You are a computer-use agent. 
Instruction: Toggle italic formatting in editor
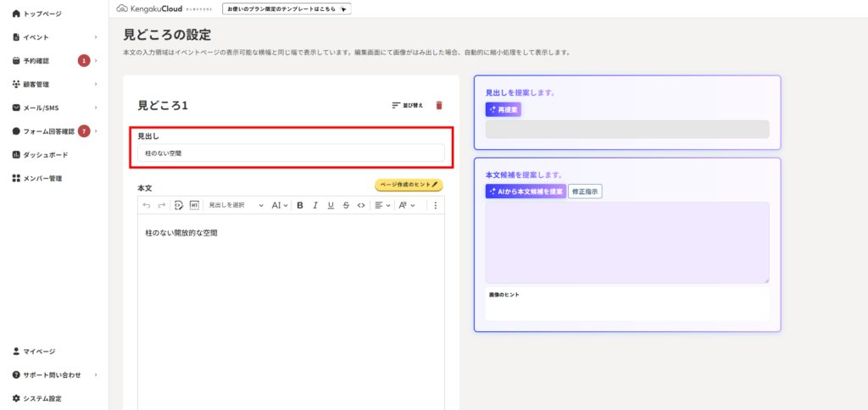pyautogui.click(x=315, y=205)
